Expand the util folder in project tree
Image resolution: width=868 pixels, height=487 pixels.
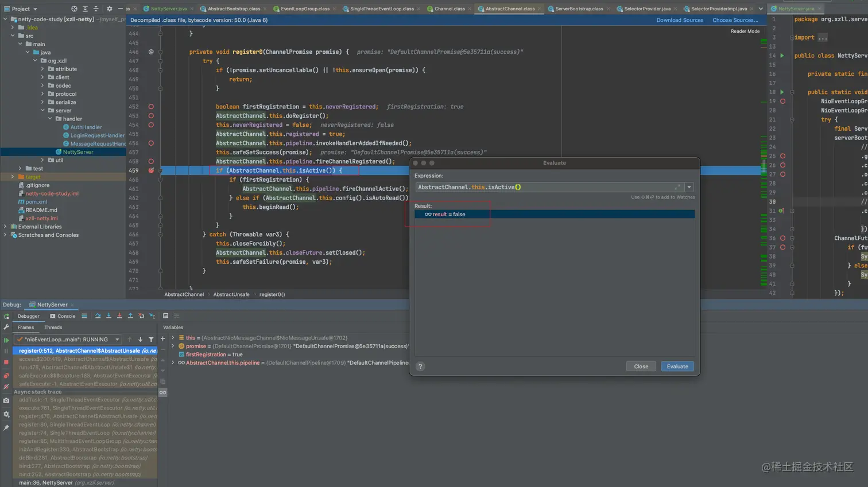tap(42, 160)
